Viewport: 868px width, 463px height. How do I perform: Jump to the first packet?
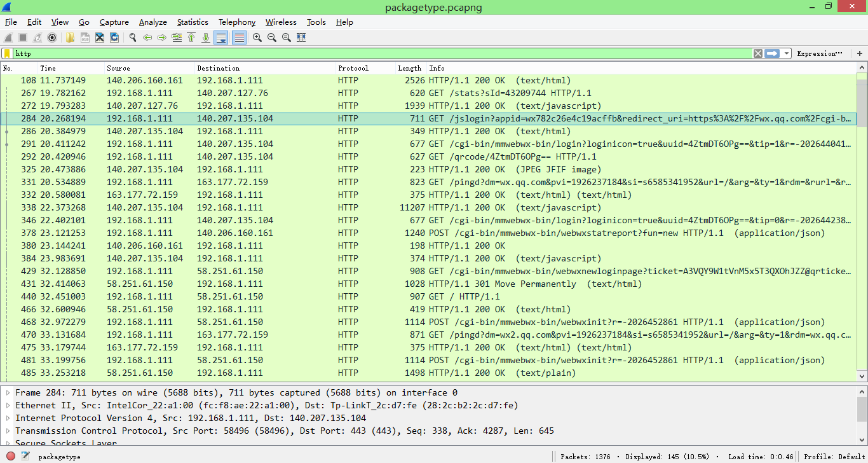click(191, 38)
